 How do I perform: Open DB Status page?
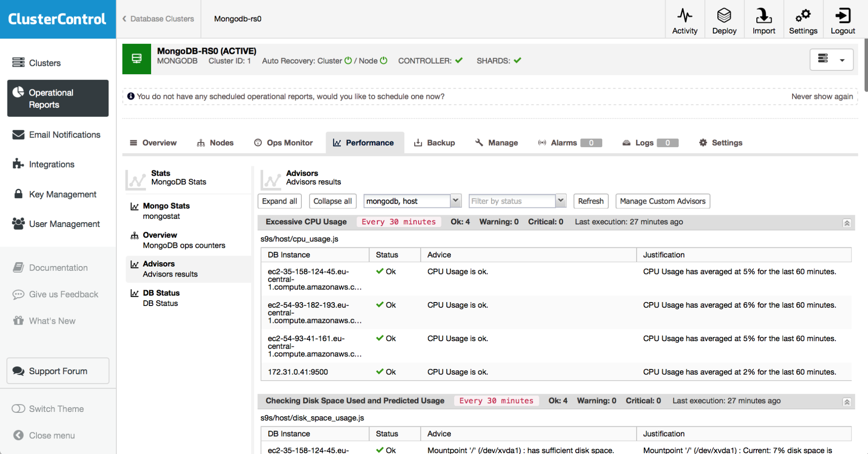(x=188, y=298)
